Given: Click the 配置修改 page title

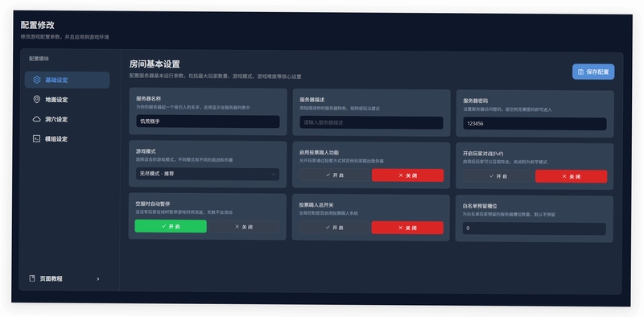Looking at the screenshot, I should [x=37, y=25].
